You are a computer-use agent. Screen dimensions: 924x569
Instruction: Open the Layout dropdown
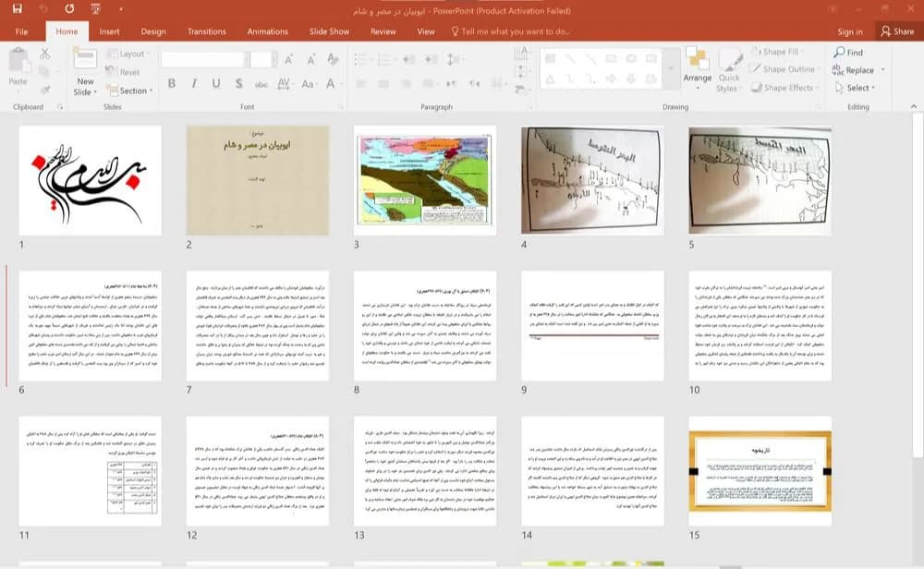tap(128, 54)
